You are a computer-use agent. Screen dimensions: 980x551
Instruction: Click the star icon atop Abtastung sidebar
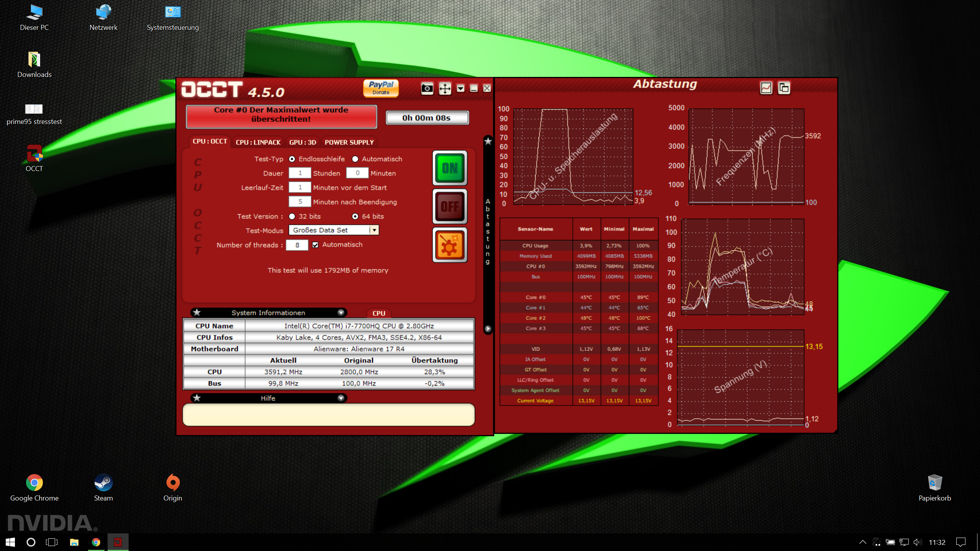pos(488,141)
